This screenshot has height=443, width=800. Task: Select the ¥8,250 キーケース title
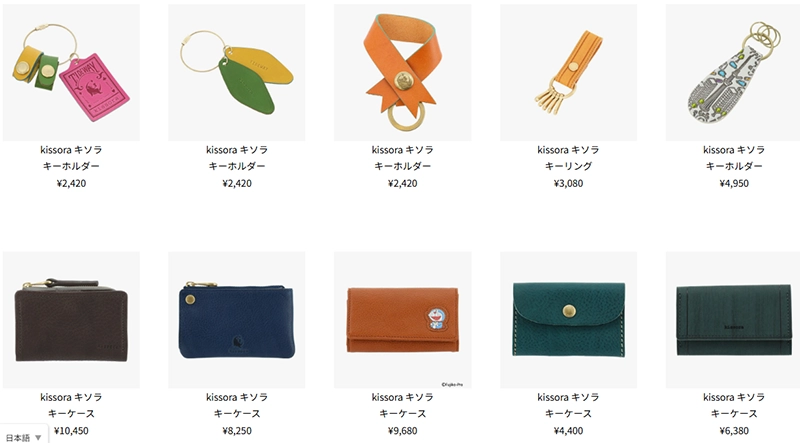tap(237, 413)
